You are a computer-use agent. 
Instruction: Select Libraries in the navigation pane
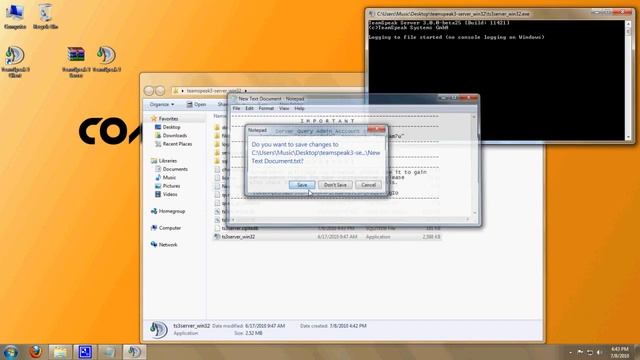pos(167,161)
